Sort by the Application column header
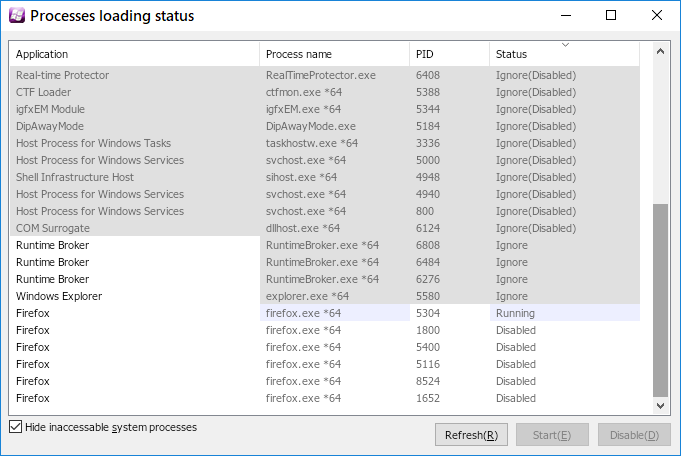Image resolution: width=681 pixels, height=456 pixels. (135, 54)
